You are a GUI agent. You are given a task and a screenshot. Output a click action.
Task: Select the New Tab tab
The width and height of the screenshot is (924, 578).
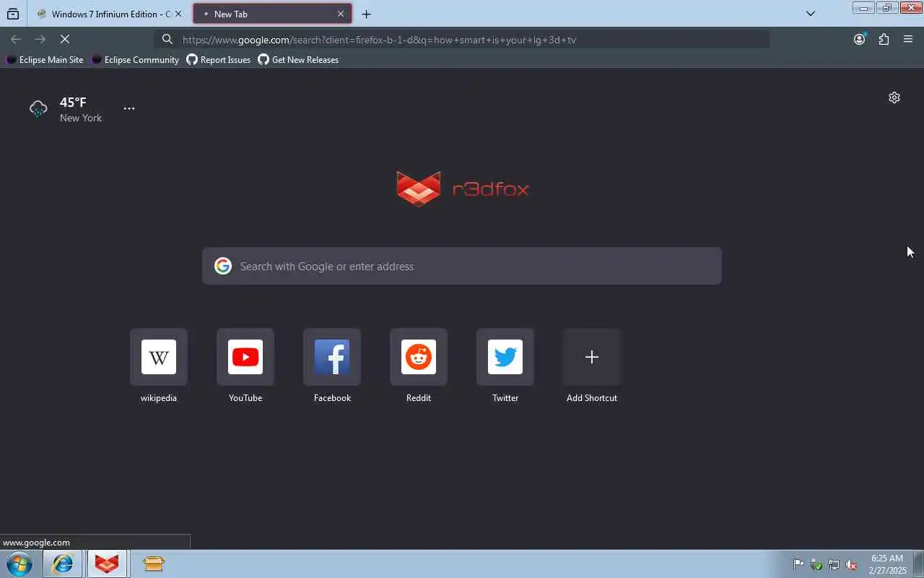(272, 14)
